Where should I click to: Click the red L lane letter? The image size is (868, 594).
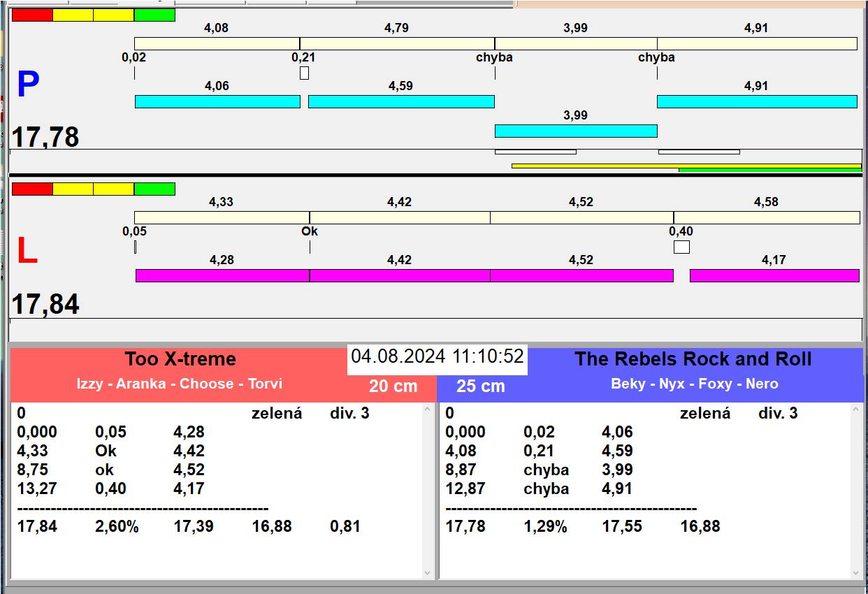point(27,252)
